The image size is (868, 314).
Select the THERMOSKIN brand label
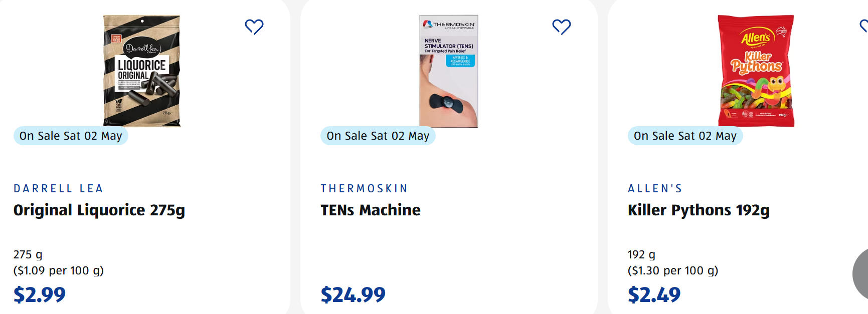pyautogui.click(x=364, y=189)
